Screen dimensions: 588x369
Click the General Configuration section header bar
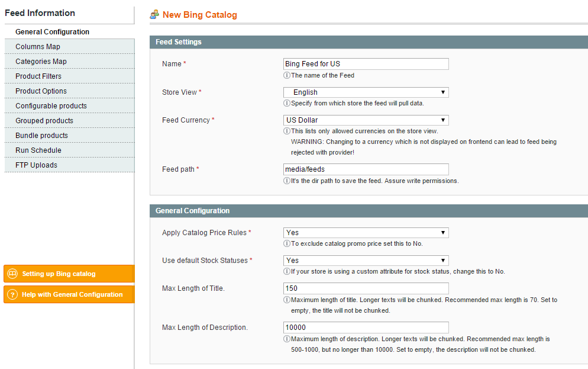(x=369, y=211)
